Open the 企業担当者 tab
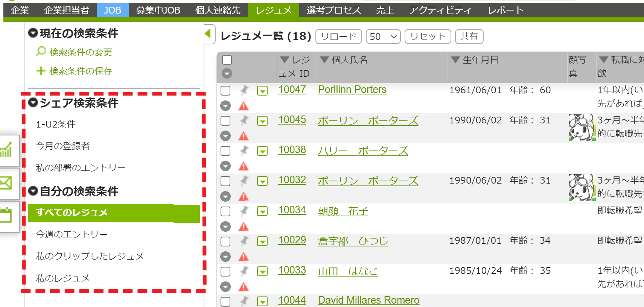Image resolution: width=644 pixels, height=307 pixels. pos(67,10)
